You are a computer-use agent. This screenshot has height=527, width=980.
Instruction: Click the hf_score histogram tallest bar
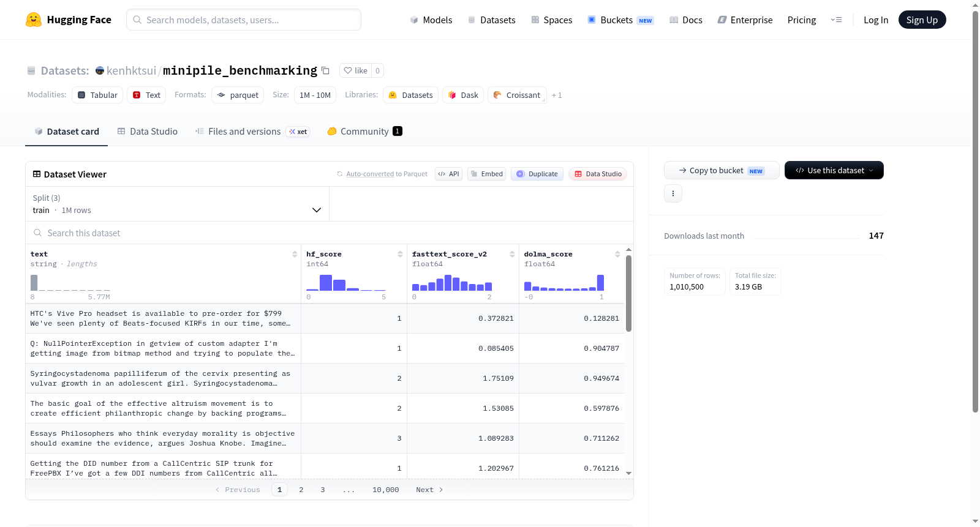326,283
